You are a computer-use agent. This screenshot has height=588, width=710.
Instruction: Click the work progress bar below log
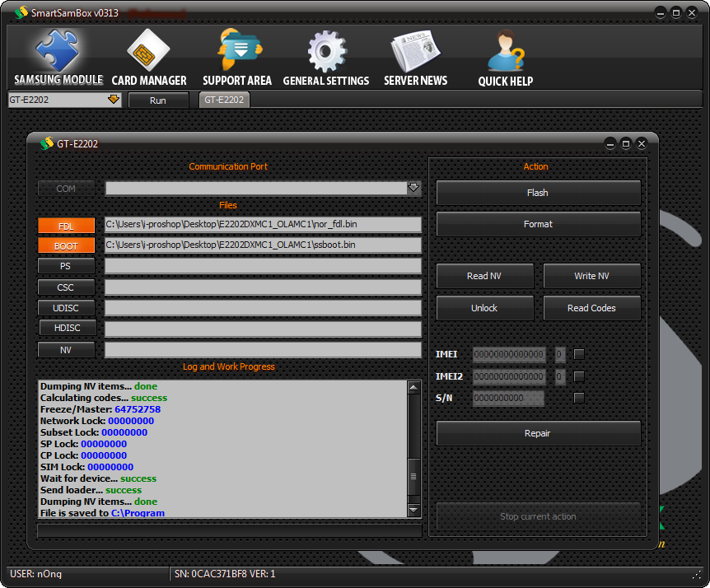pos(230,530)
